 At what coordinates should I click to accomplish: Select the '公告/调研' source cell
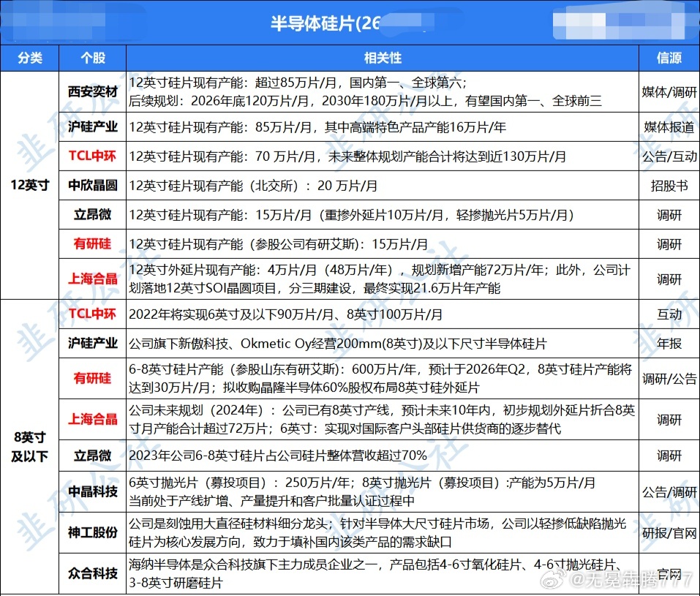(x=669, y=492)
